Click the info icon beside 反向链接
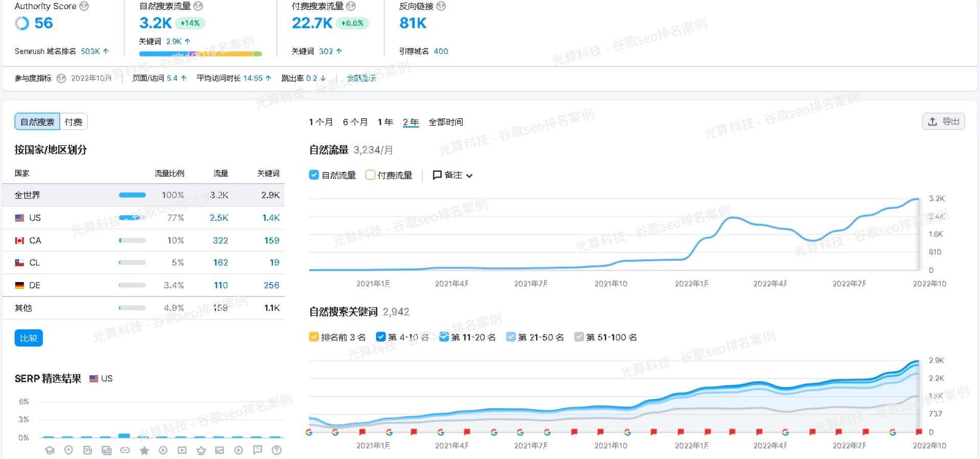 [x=441, y=6]
